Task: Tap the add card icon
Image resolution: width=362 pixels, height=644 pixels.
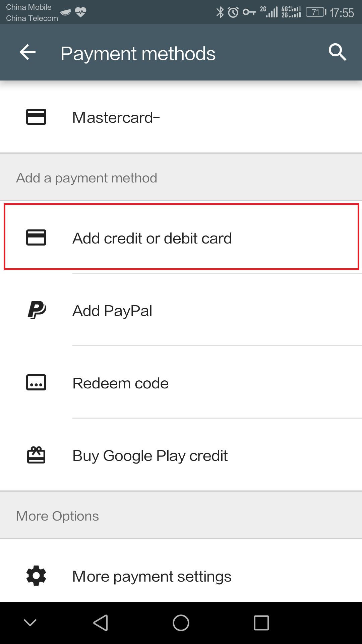Action: (36, 237)
